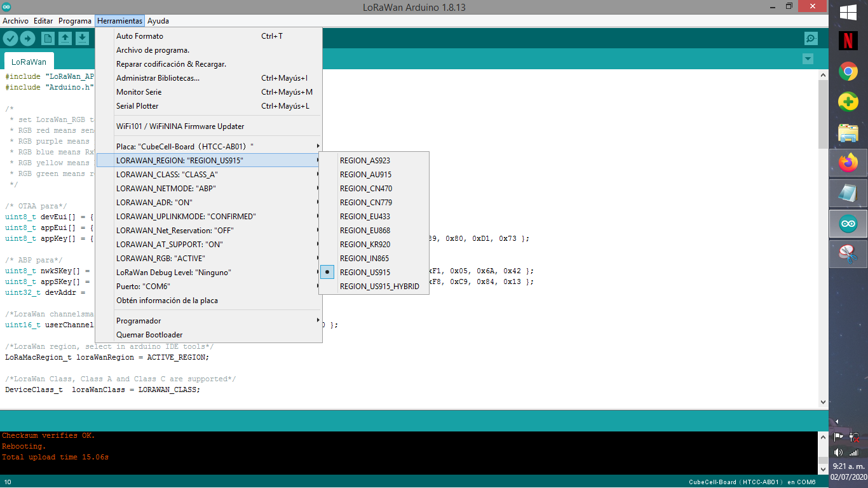Click the power/battery tray icon
Screen dimensions: 868x488
(x=855, y=437)
